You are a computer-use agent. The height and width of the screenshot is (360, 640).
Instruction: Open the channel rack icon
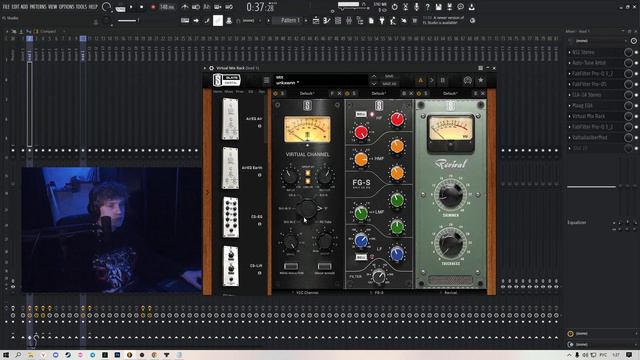[x=338, y=20]
